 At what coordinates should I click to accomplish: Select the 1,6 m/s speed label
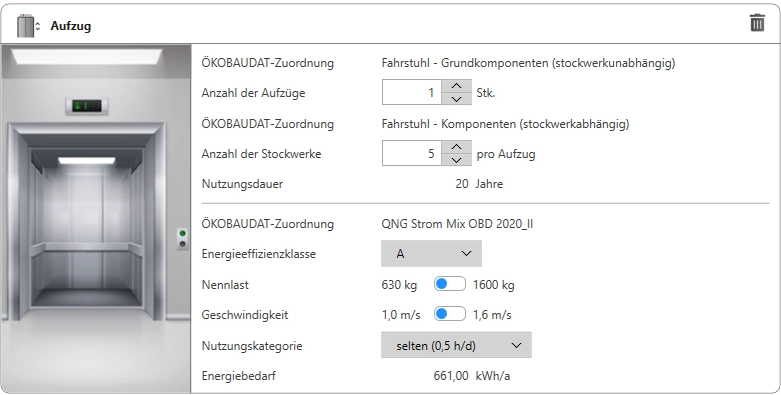click(492, 315)
